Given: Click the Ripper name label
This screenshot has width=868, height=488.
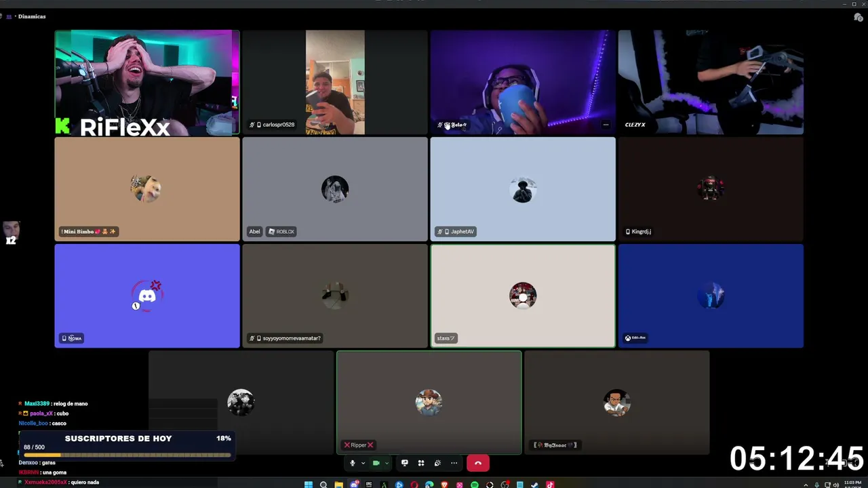Looking at the screenshot, I should 359,445.
